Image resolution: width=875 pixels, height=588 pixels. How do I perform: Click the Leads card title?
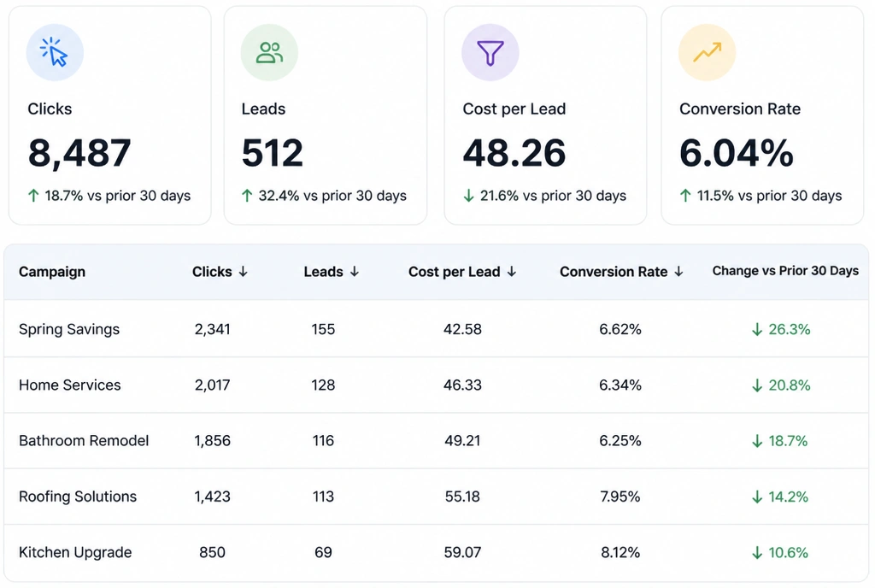point(263,109)
